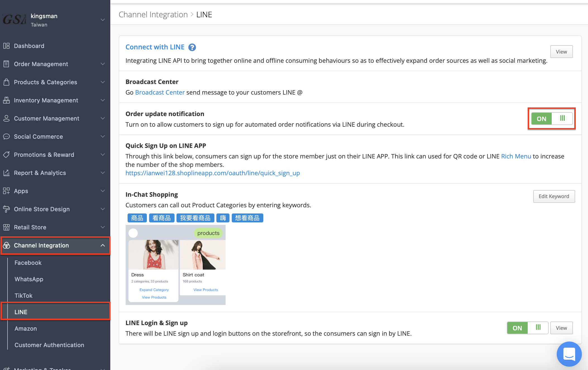Collapse the Channel Integration menu

(x=103, y=245)
